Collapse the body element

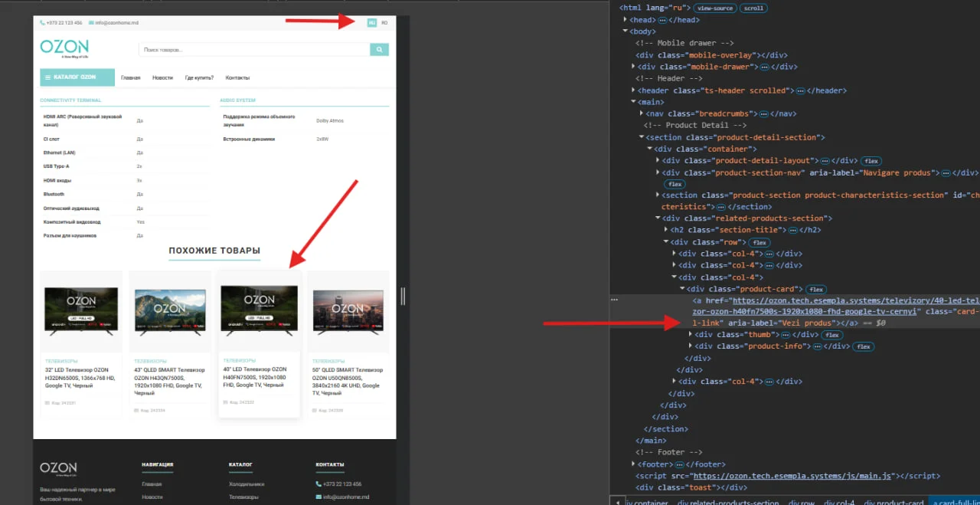[626, 31]
